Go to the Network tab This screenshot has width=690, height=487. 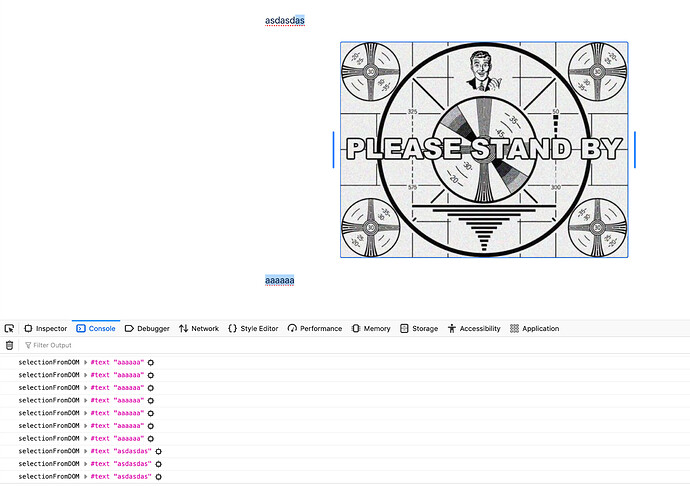[199, 329]
